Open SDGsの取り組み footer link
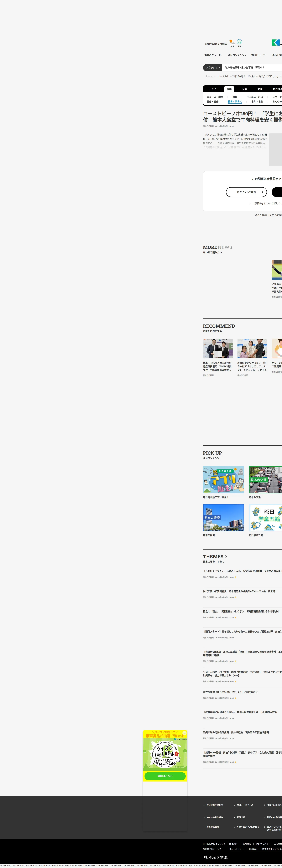This screenshot has width=282, height=868. click(215, 817)
